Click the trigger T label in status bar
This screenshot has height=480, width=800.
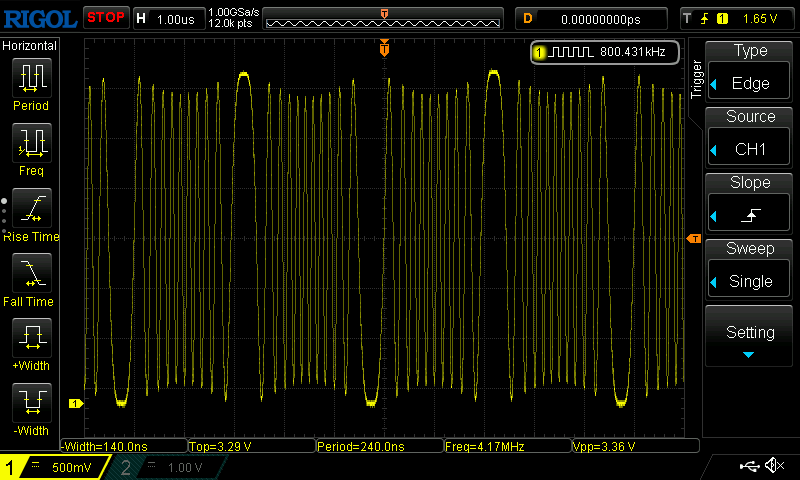coord(687,19)
